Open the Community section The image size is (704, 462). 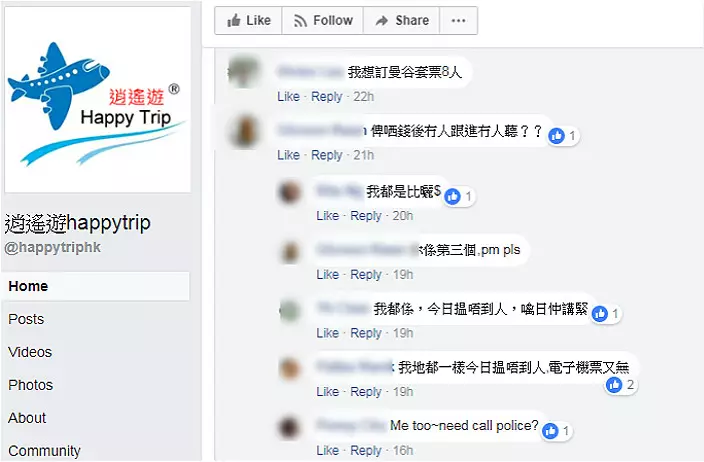(44, 450)
